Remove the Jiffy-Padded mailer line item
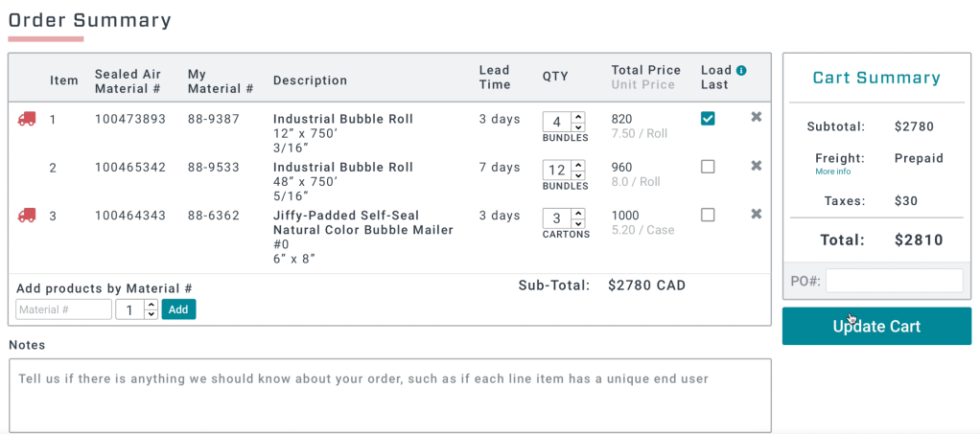This screenshot has height=434, width=980. click(756, 214)
